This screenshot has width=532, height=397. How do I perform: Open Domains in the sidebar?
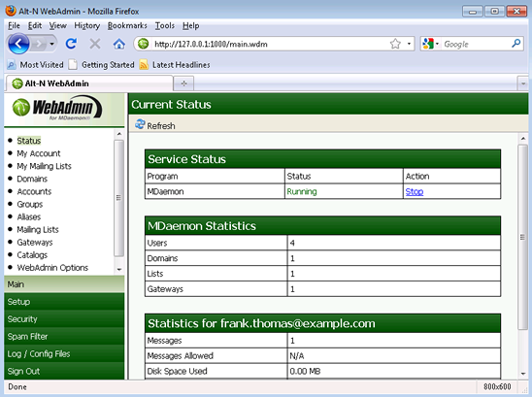(32, 179)
